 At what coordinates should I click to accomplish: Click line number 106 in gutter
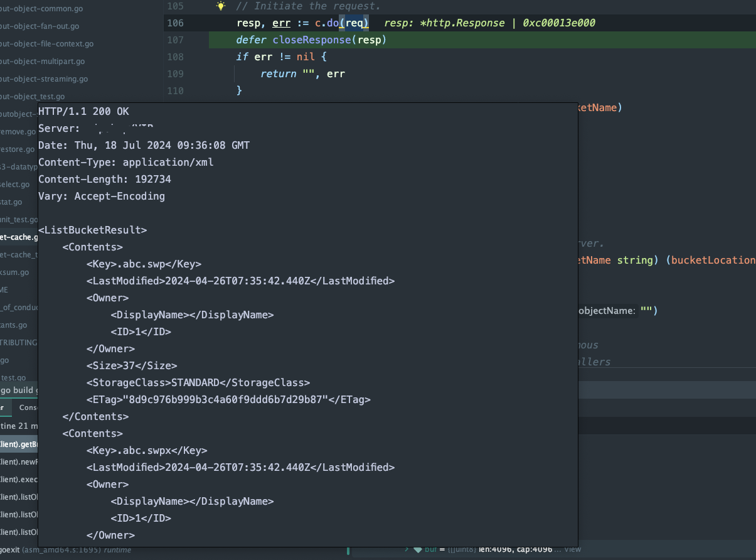(x=176, y=23)
